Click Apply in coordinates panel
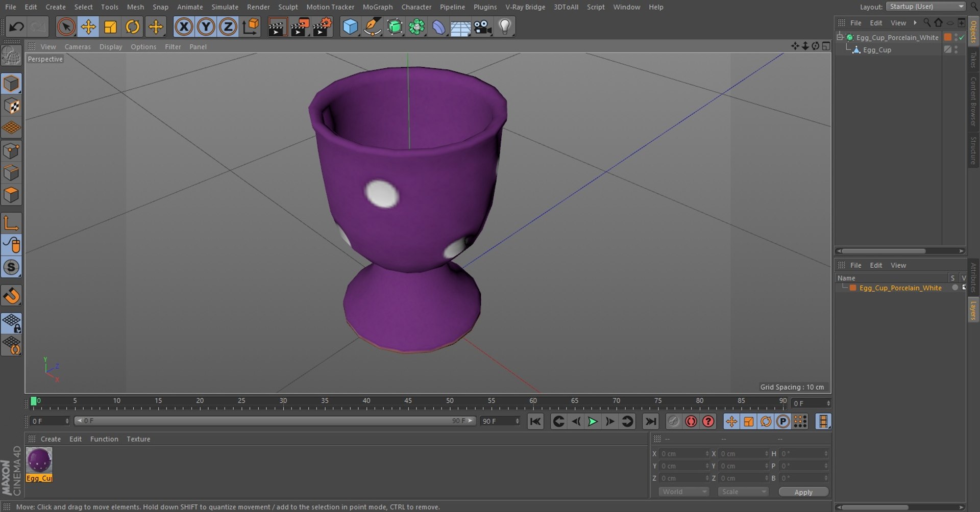 [803, 492]
